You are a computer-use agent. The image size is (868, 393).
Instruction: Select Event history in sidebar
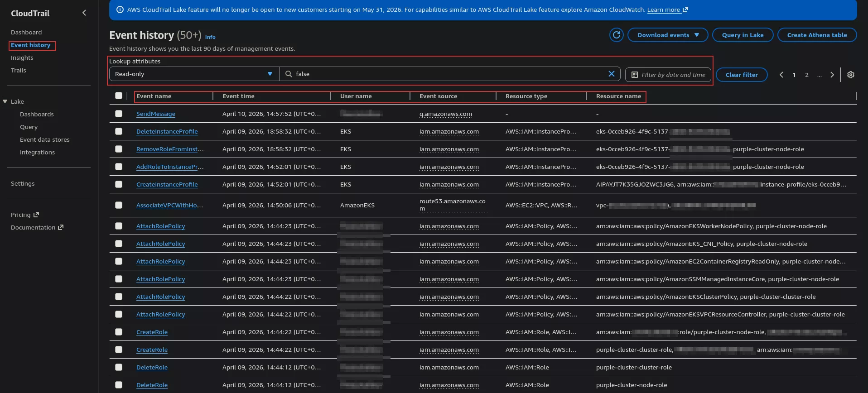point(31,45)
